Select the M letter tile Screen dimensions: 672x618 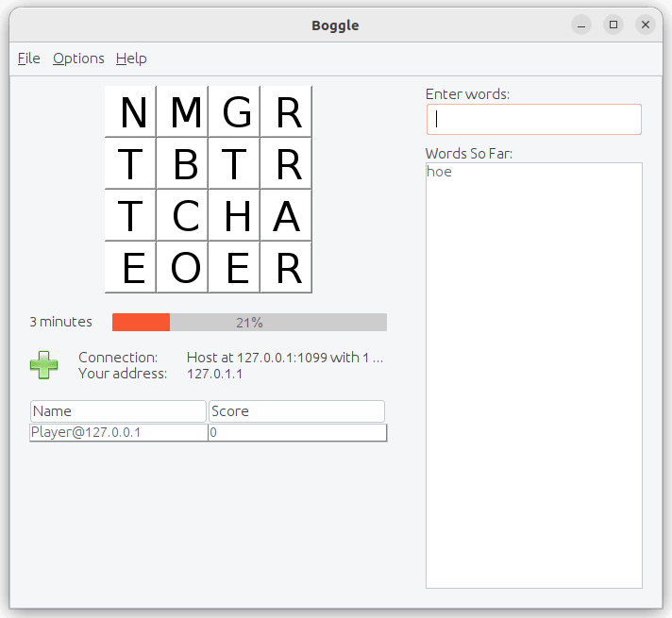click(182, 112)
